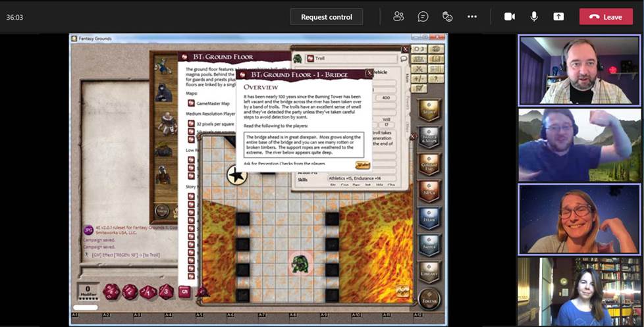Viewport: 644px width, 327px height.
Task: Open the Images & Maps sidebar button
Action: click(x=429, y=138)
